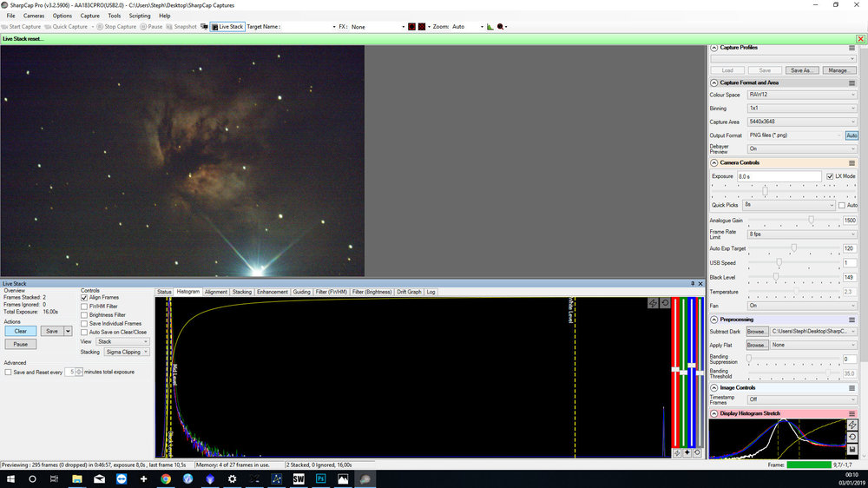Toggle the Auto output format button
868x488 pixels.
pyautogui.click(x=852, y=135)
